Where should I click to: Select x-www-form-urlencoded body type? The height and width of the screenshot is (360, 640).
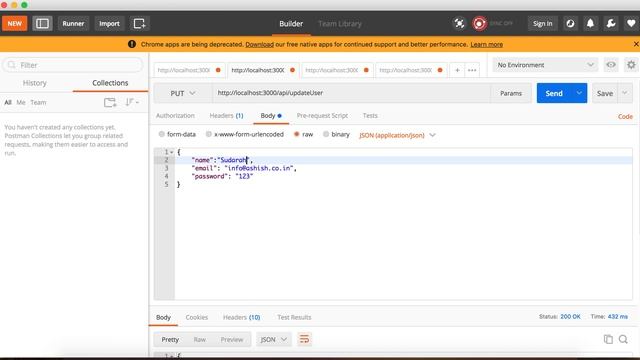coord(209,134)
